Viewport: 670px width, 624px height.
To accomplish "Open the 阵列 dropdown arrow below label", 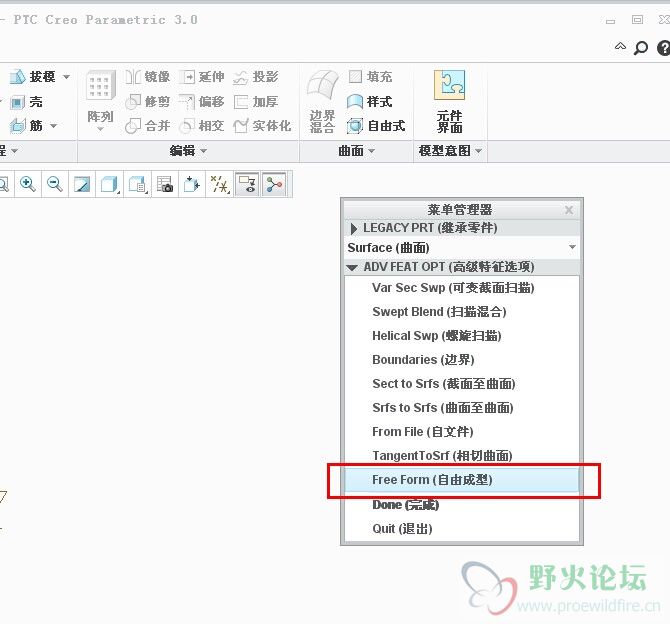I will tap(100, 129).
